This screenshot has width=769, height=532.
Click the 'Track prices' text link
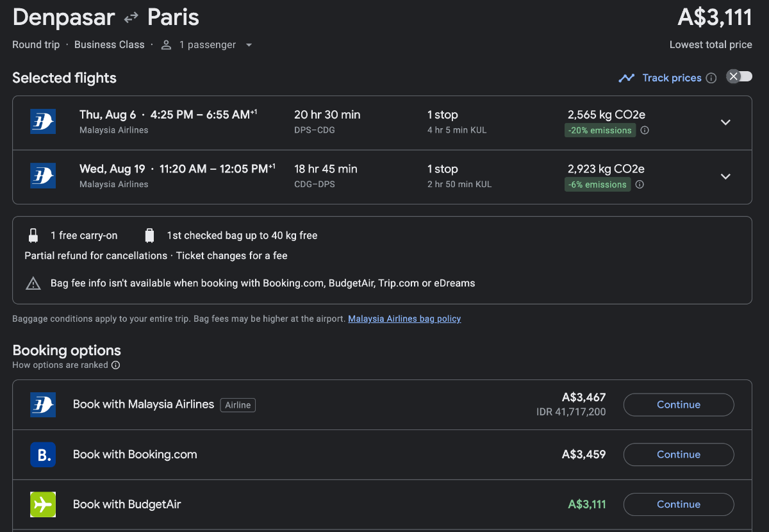pyautogui.click(x=672, y=78)
